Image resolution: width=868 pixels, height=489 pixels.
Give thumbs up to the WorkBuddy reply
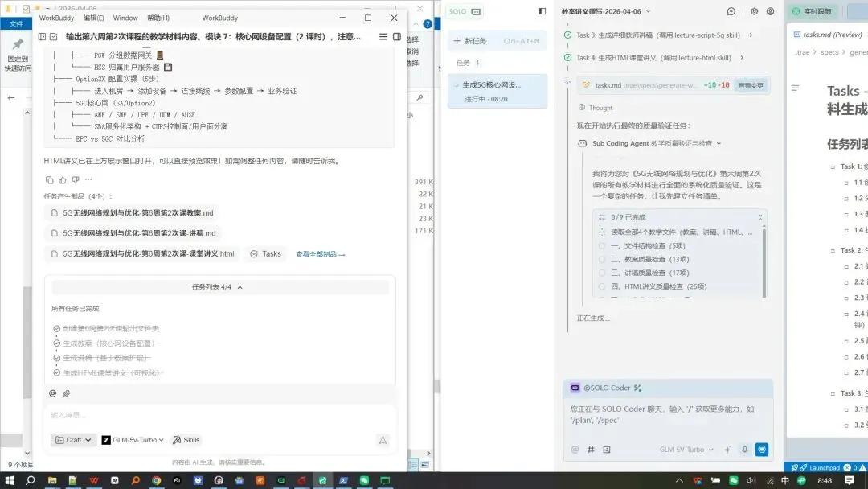tap(63, 180)
